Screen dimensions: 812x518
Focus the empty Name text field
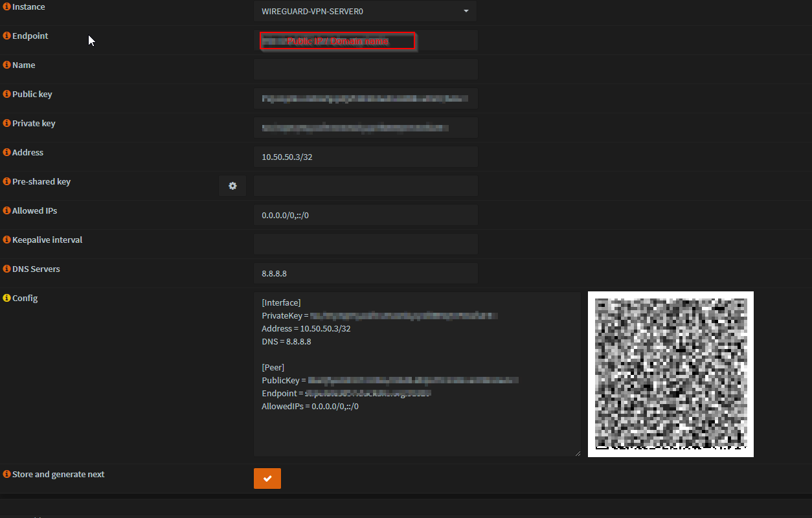[365, 69]
